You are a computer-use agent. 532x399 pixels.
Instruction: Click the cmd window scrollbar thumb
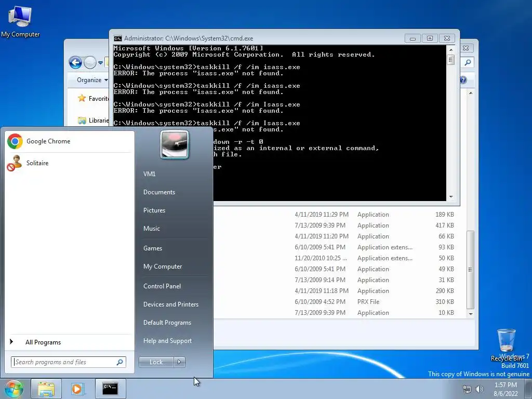click(451, 60)
